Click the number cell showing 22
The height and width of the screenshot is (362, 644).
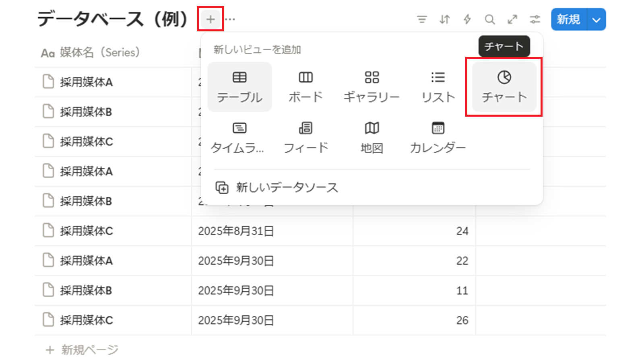click(x=415, y=261)
